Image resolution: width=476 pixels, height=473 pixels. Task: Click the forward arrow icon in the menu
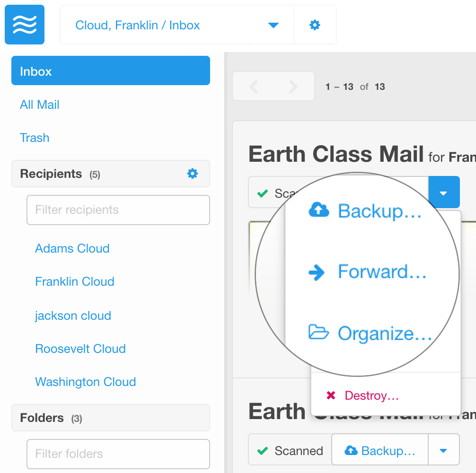click(317, 272)
